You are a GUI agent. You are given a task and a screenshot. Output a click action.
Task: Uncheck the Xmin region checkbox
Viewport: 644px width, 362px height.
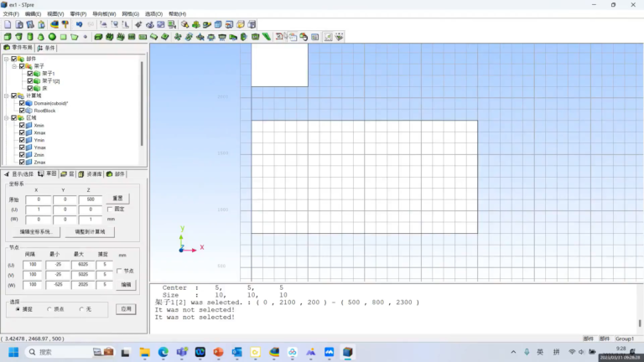[22, 125]
